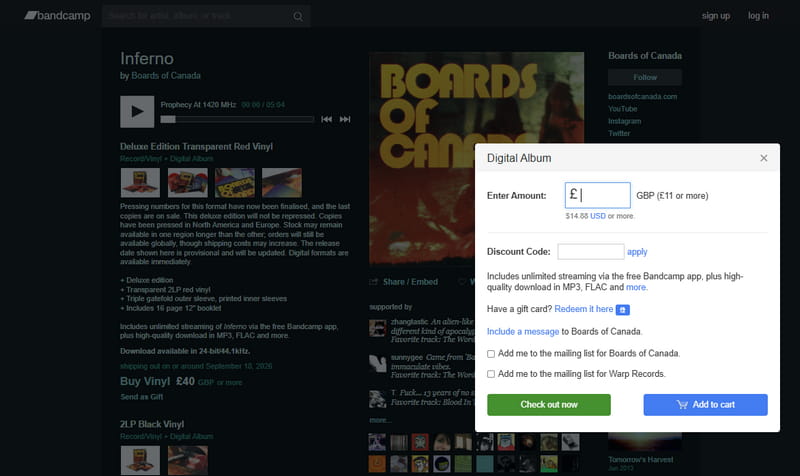Click Send as Gift under vinyl
800x476 pixels.
(x=141, y=397)
